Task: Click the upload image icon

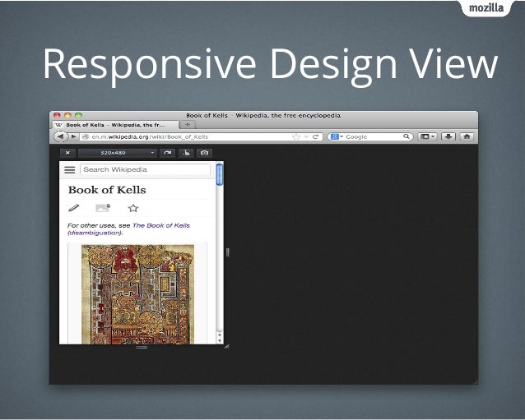Action: pos(103,208)
